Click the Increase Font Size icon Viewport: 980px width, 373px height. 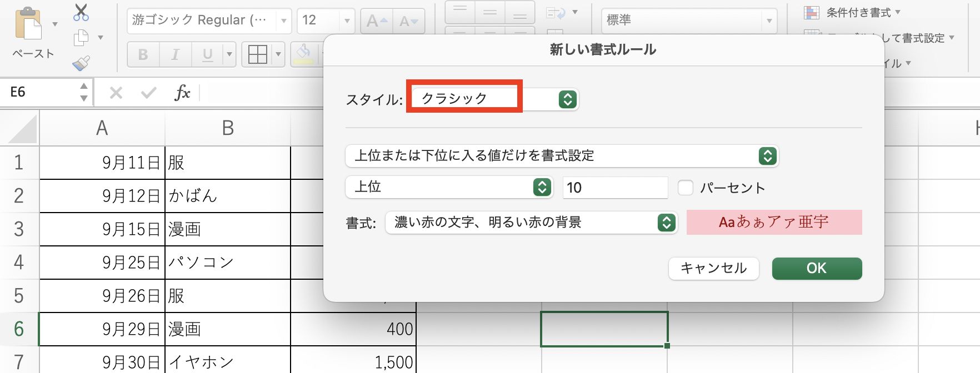(376, 21)
